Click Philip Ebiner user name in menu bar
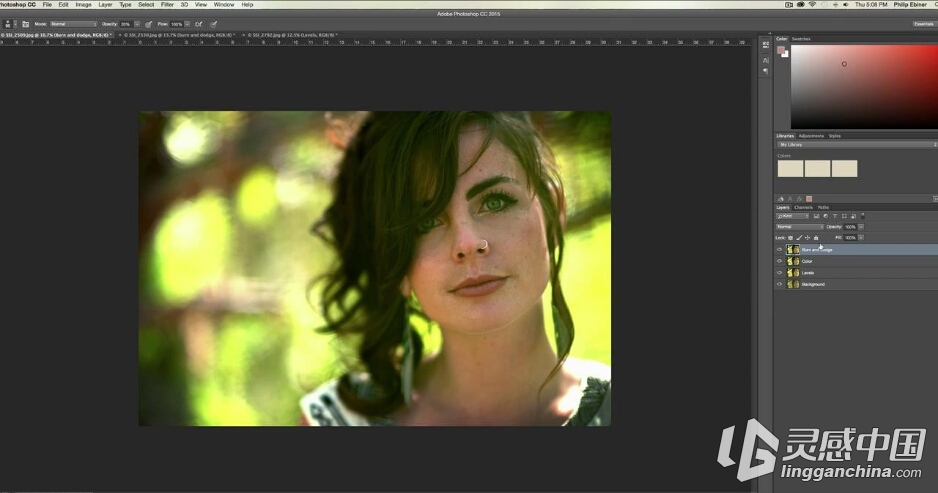The height and width of the screenshot is (493, 938). click(x=910, y=4)
